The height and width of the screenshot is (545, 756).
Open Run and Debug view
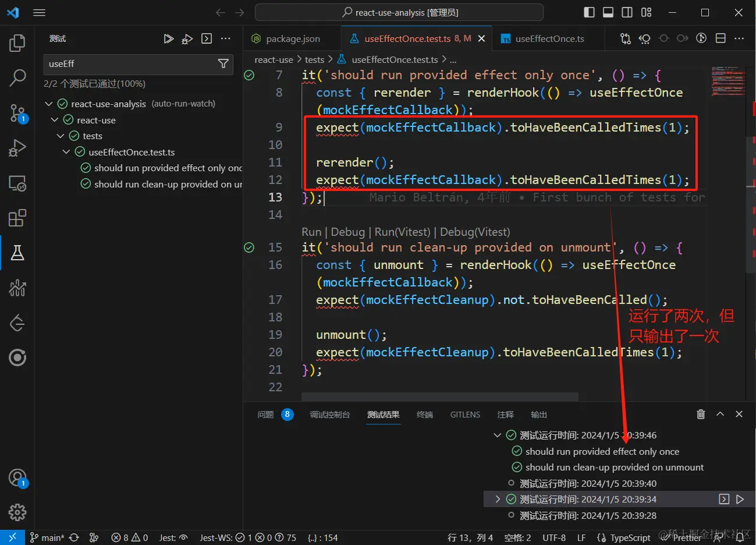17,148
